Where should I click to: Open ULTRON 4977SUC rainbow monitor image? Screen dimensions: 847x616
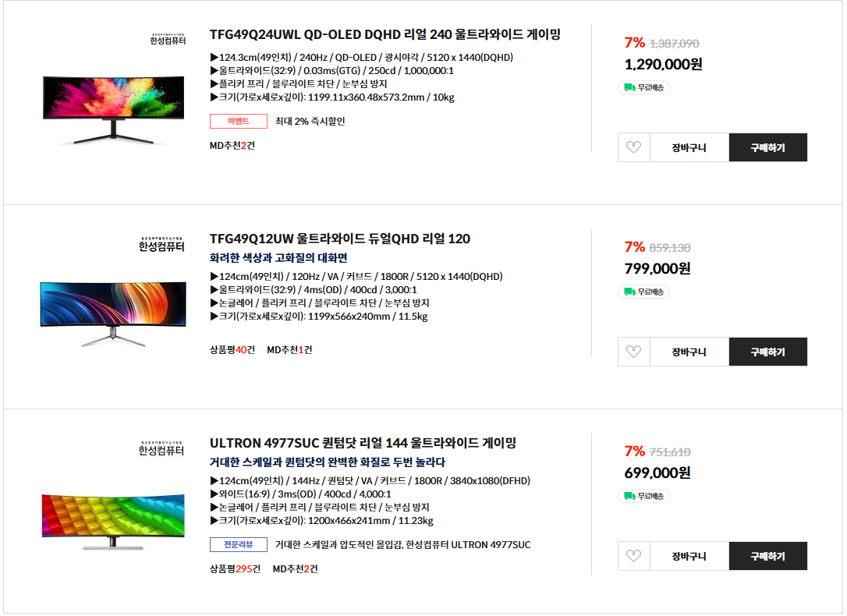click(x=114, y=519)
